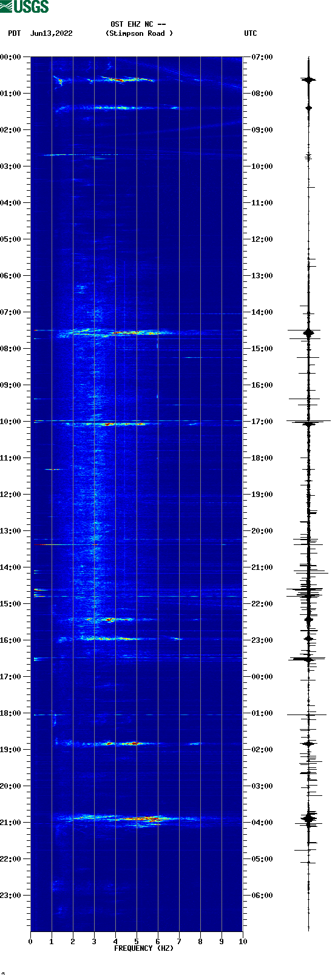Click the '0' frequency axis tick

[30, 942]
